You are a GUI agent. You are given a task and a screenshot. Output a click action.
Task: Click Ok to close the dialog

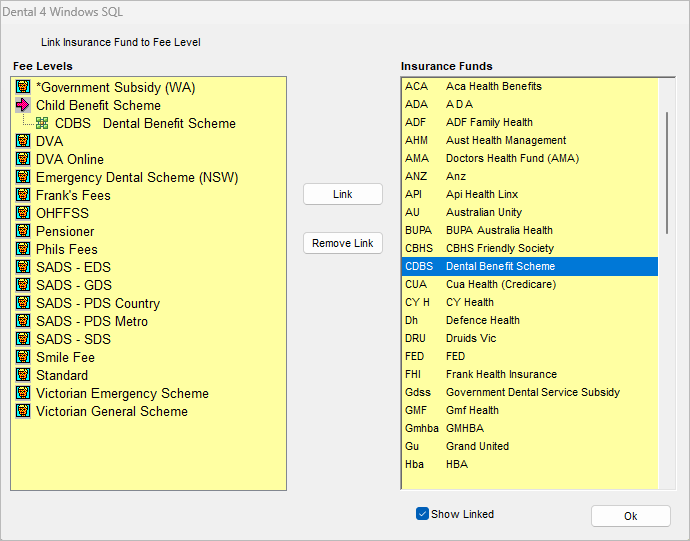click(631, 516)
